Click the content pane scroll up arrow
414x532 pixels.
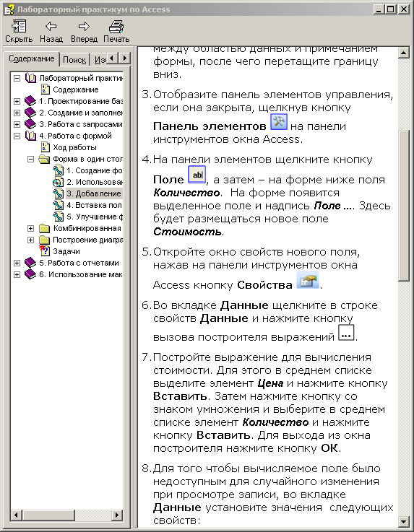pos(403,53)
